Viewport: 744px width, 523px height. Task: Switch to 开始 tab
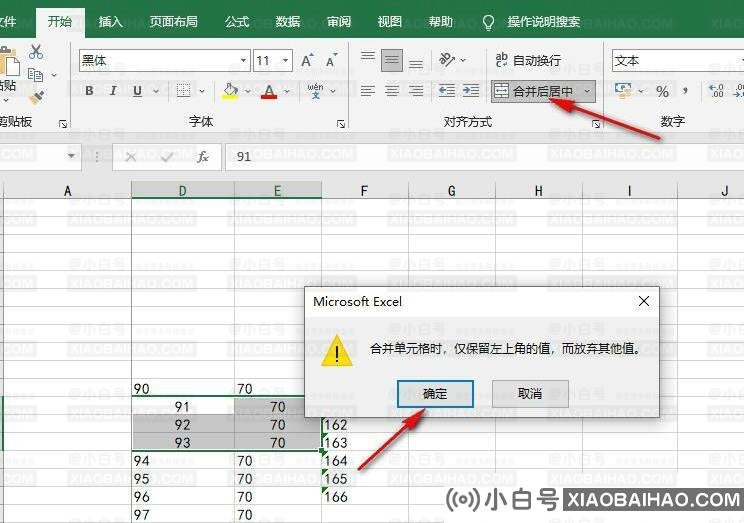tap(60, 22)
